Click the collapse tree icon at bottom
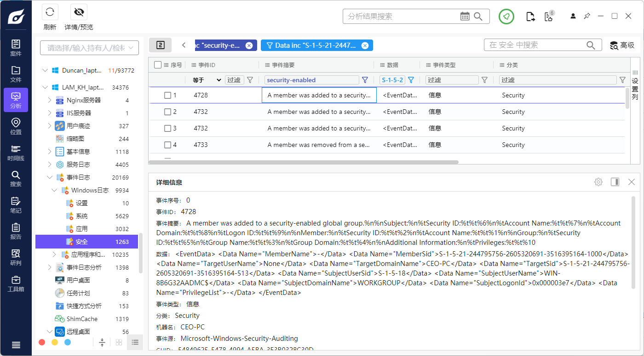 click(102, 342)
